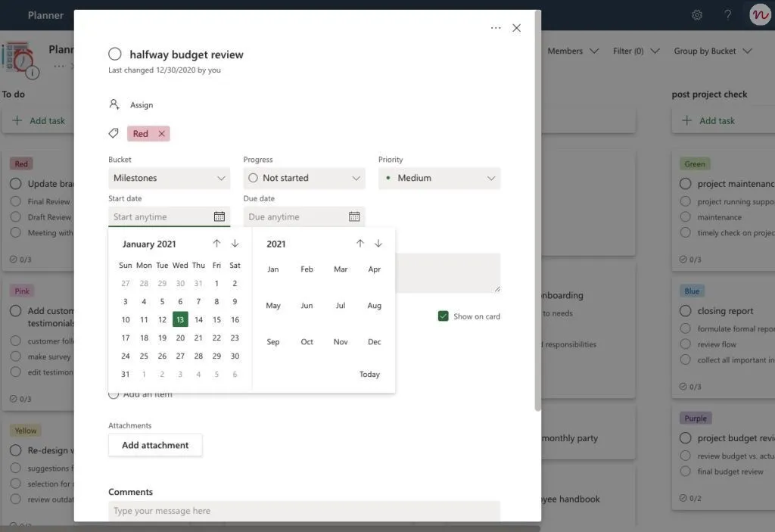
Task: Click the Not started progress circle icon
Action: tap(253, 178)
